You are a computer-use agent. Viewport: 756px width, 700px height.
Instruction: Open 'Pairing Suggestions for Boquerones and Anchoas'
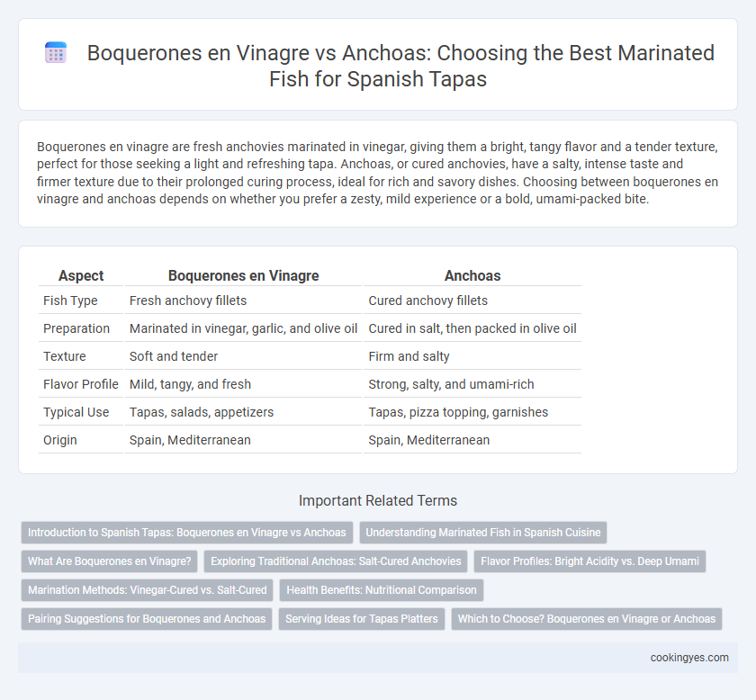point(147,618)
